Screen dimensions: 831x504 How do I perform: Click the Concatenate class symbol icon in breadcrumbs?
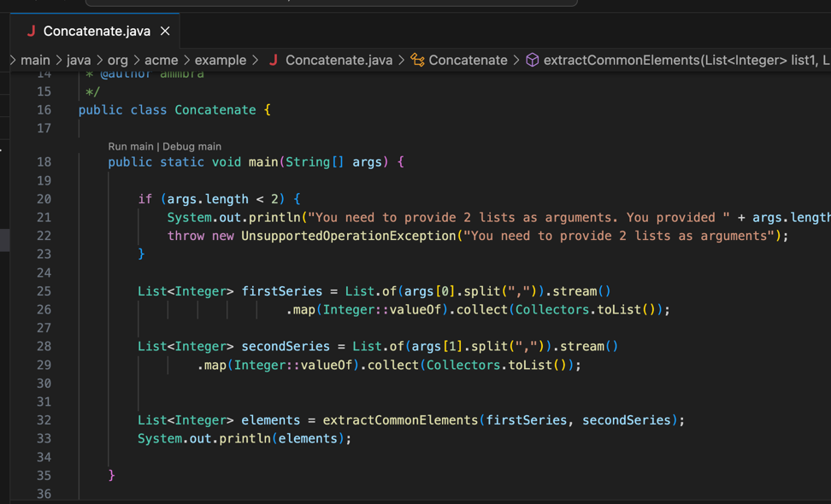417,60
